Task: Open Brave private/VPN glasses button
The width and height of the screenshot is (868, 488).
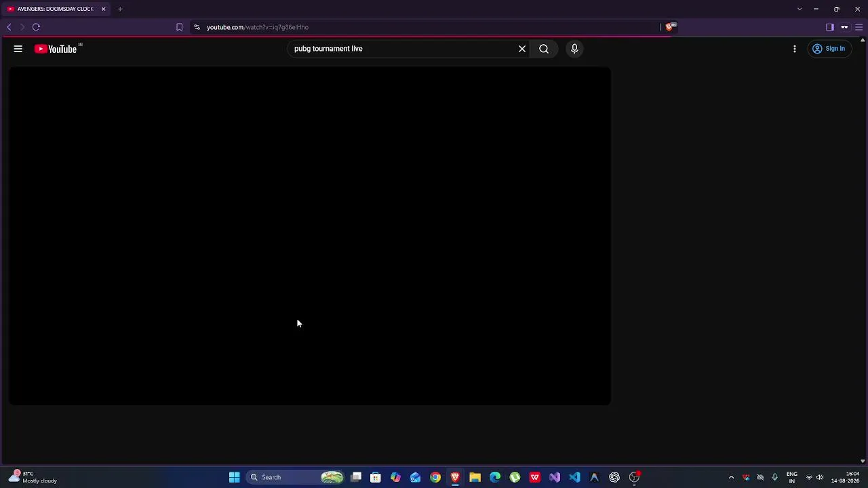Action: [x=844, y=27]
